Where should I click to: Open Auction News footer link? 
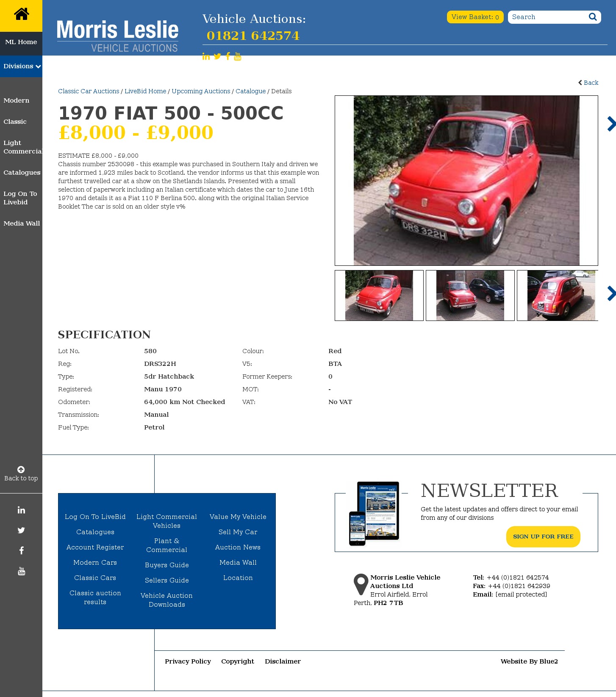(x=238, y=547)
